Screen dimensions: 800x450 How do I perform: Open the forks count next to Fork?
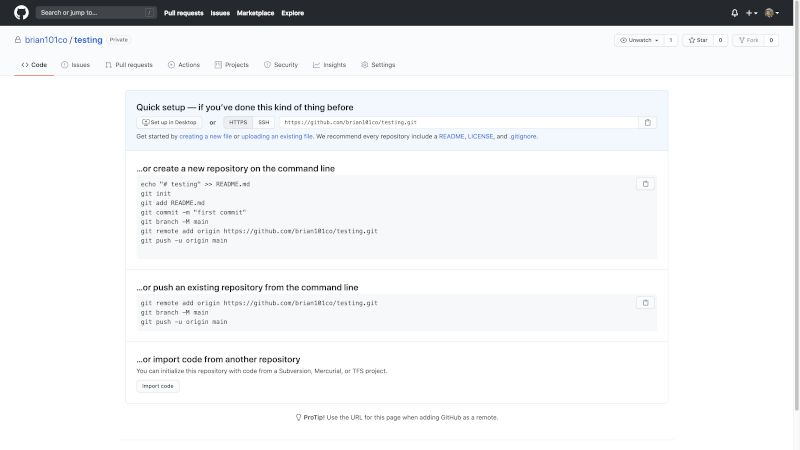click(771, 40)
